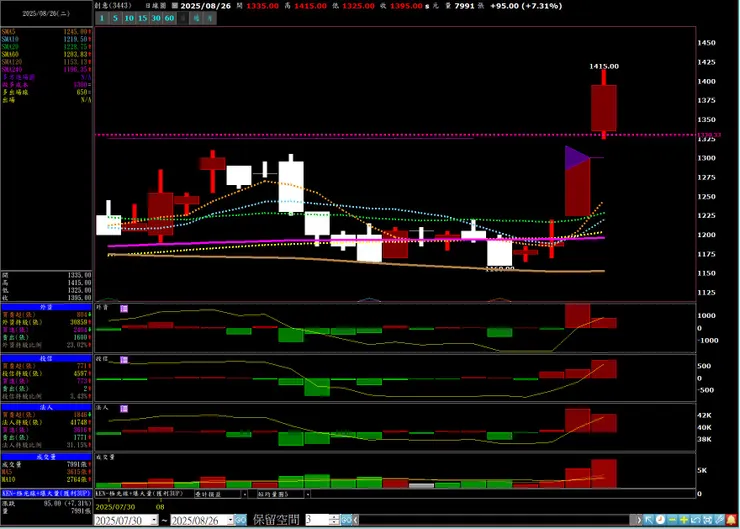
Task: Click the stepper arrows of reserved space field
Action: tap(334, 520)
